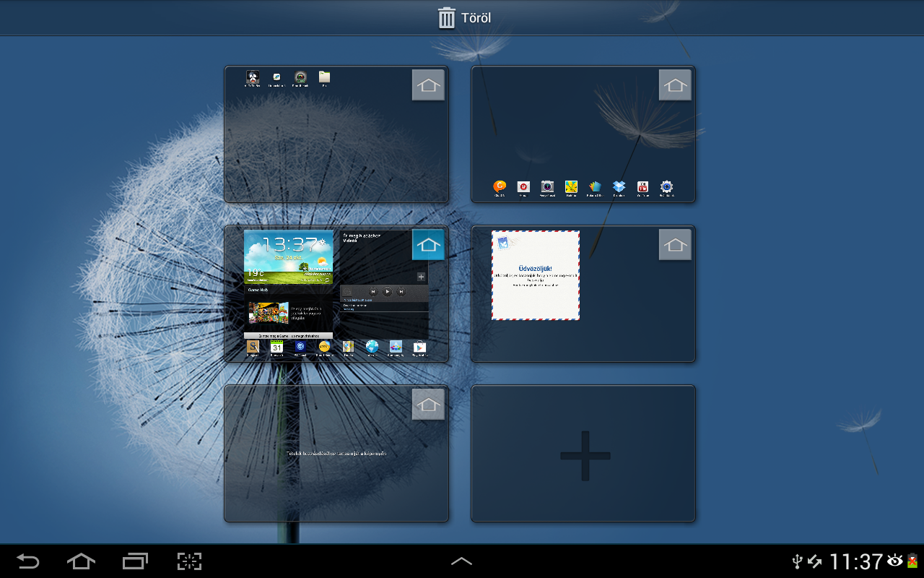Tap the 11:37 clock in status bar
This screenshot has width=924, height=578.
(855, 561)
